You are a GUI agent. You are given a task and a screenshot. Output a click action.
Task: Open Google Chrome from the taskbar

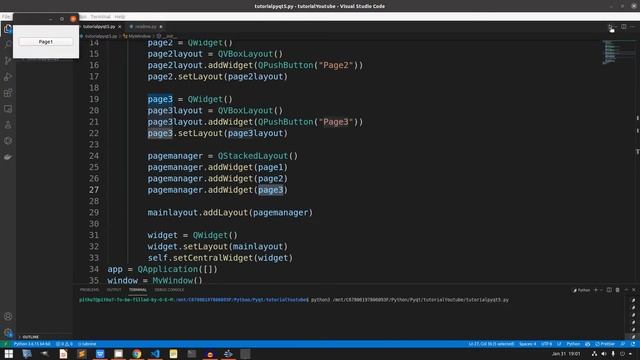click(137, 354)
